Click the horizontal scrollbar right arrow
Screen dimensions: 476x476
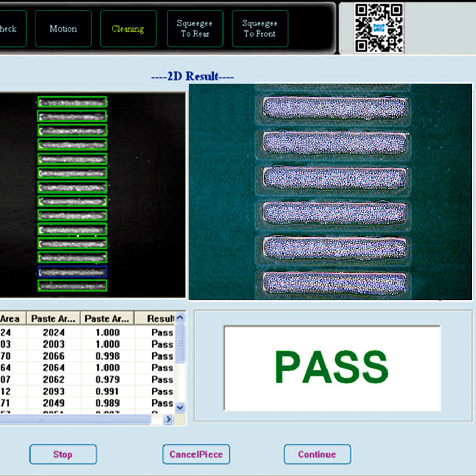[168, 420]
